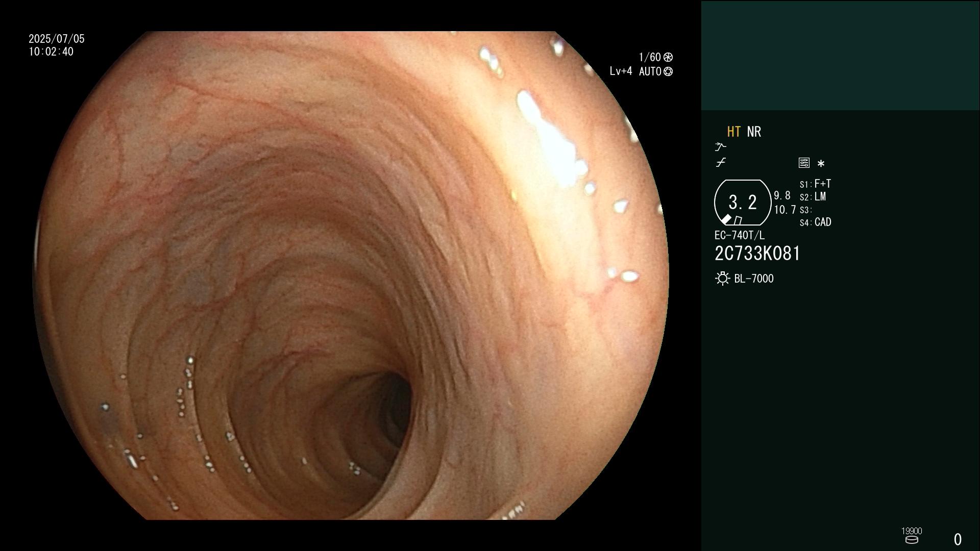Screen dimensions: 980x551
Task: Click the BL-7000 light source label
Action: point(754,279)
